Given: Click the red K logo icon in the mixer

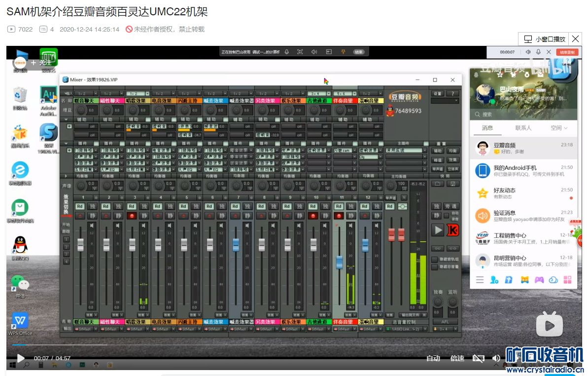Looking at the screenshot, I should 452,229.
